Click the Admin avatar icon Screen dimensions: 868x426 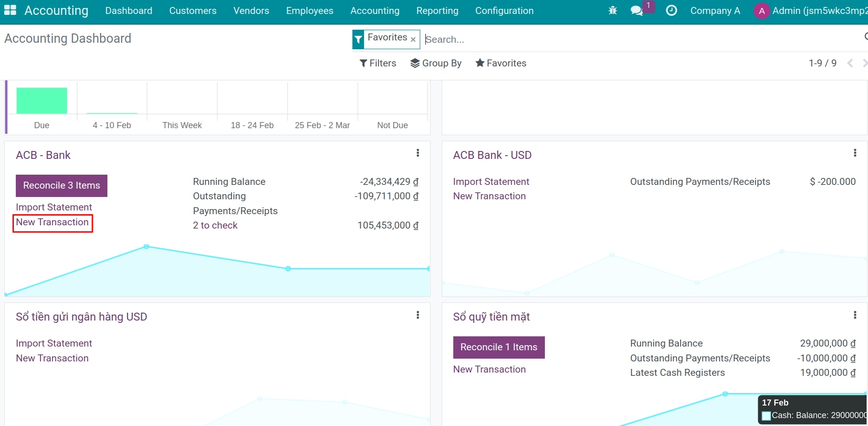click(761, 11)
